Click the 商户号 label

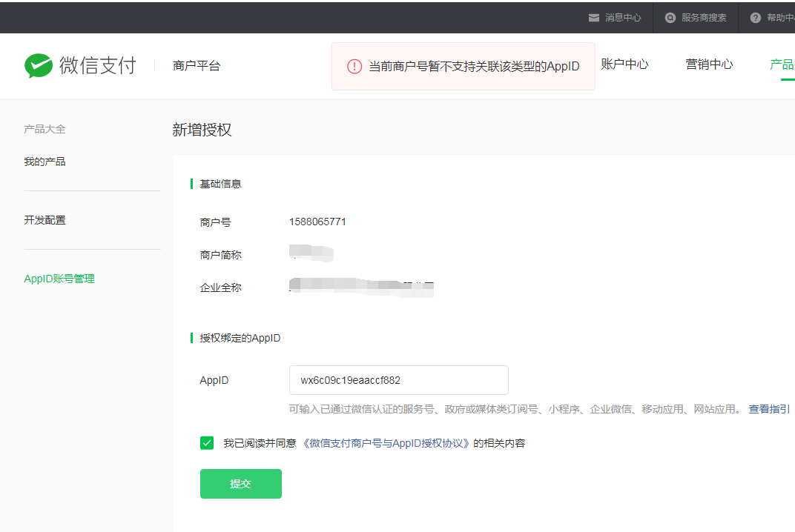pos(216,222)
